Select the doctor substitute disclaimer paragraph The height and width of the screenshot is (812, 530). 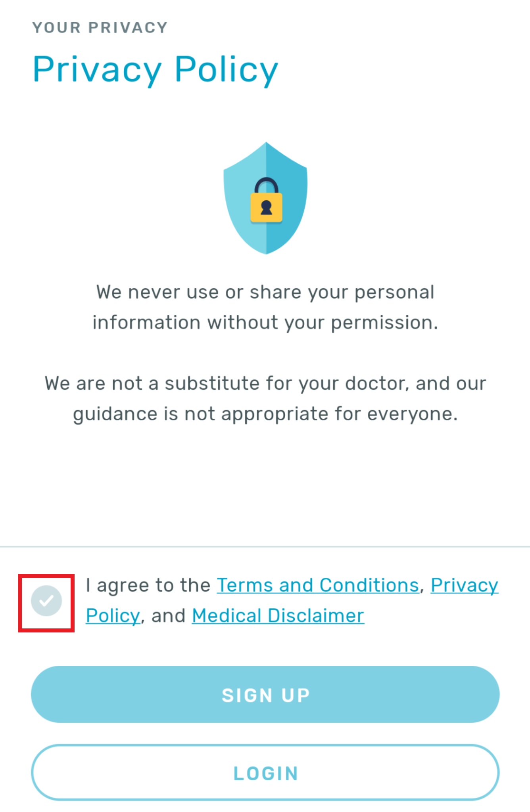click(x=265, y=398)
